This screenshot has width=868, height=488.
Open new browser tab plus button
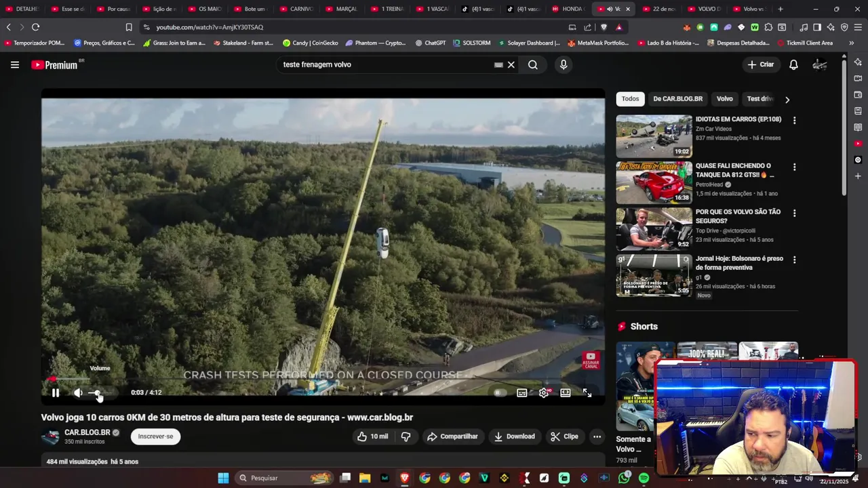coord(781,9)
